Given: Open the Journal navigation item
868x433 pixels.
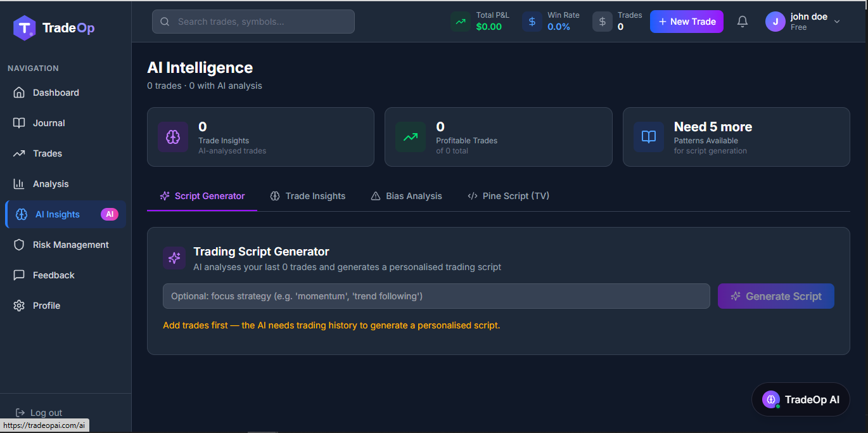Looking at the screenshot, I should point(65,123).
